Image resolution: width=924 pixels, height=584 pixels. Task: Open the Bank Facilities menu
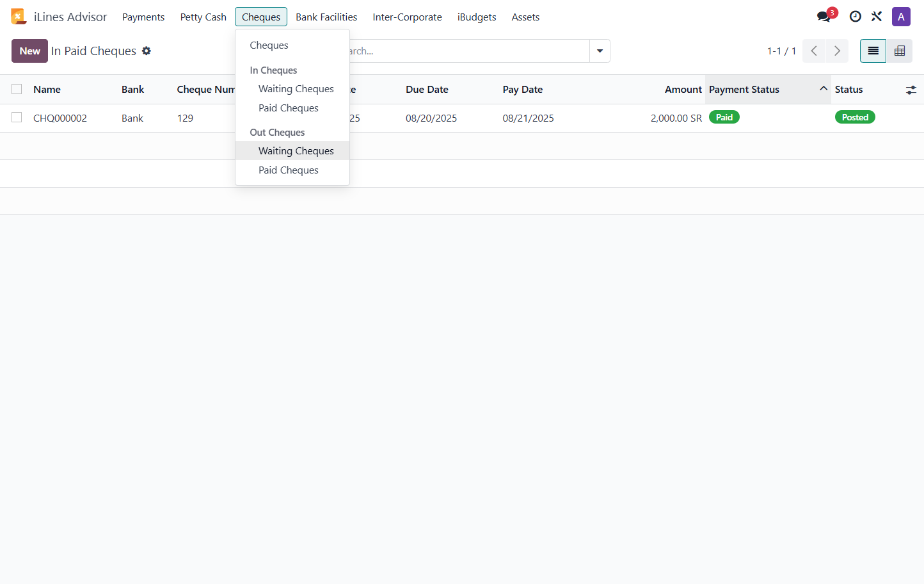tap(326, 17)
